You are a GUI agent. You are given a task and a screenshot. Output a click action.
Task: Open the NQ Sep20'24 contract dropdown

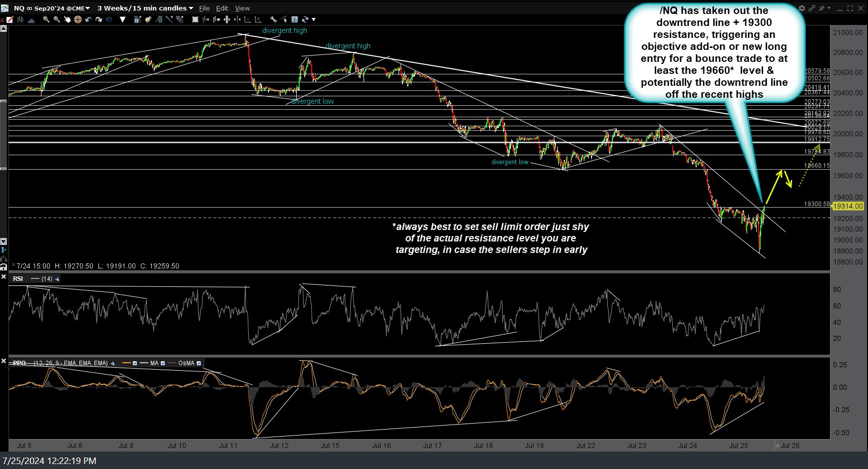point(52,8)
